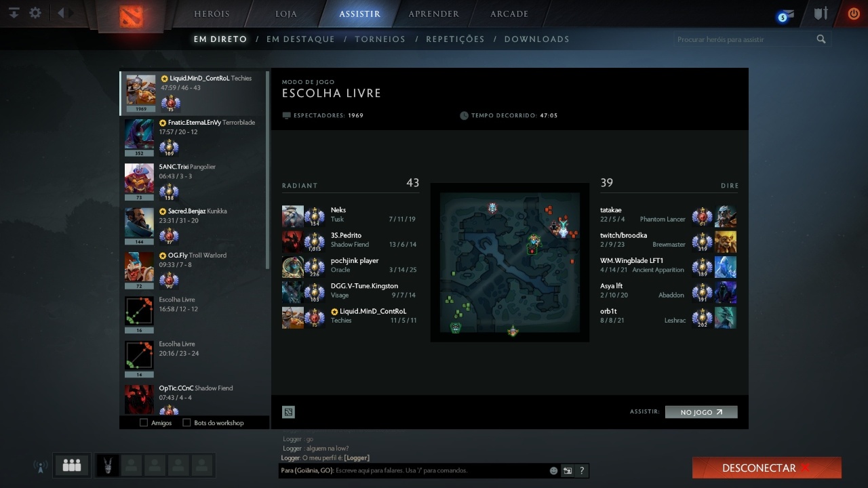The width and height of the screenshot is (868, 488).
Task: Click Abaddon hero portrait
Action: pyautogui.click(x=725, y=292)
